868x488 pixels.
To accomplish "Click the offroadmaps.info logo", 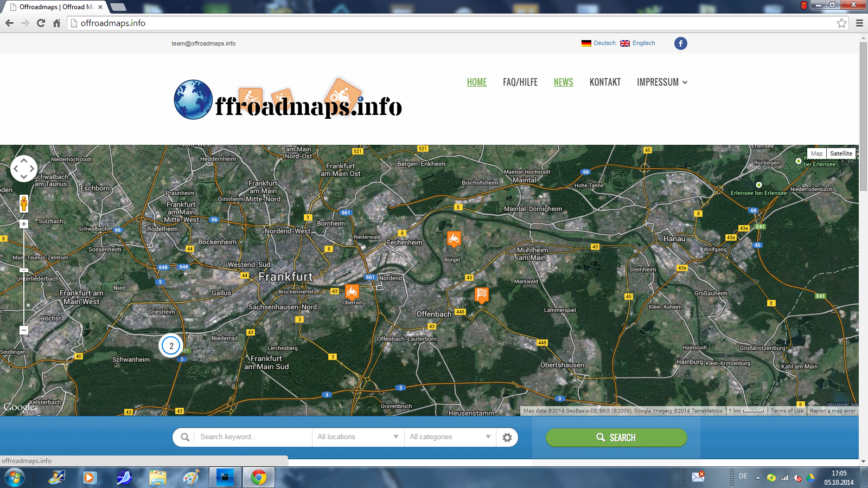I will pos(288,99).
